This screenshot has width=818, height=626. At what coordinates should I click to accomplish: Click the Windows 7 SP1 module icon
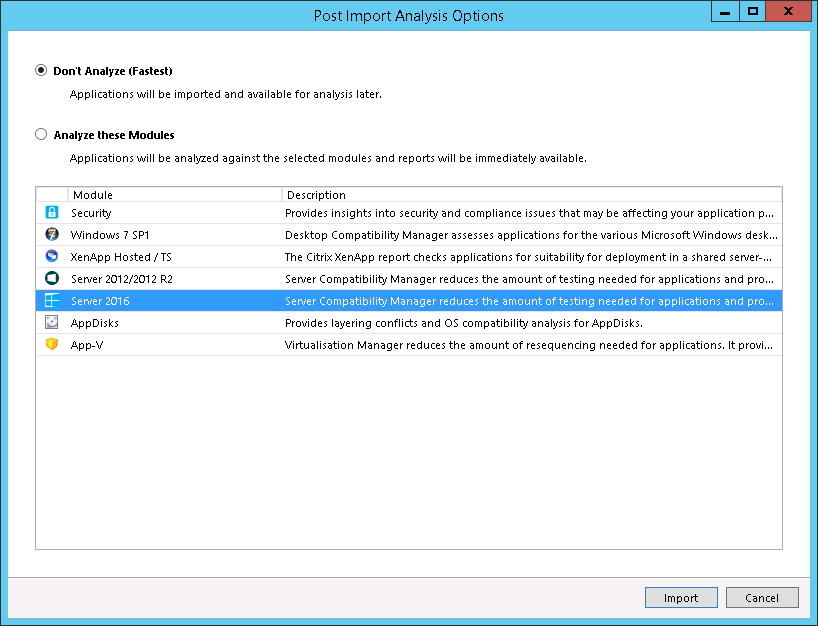(x=52, y=235)
